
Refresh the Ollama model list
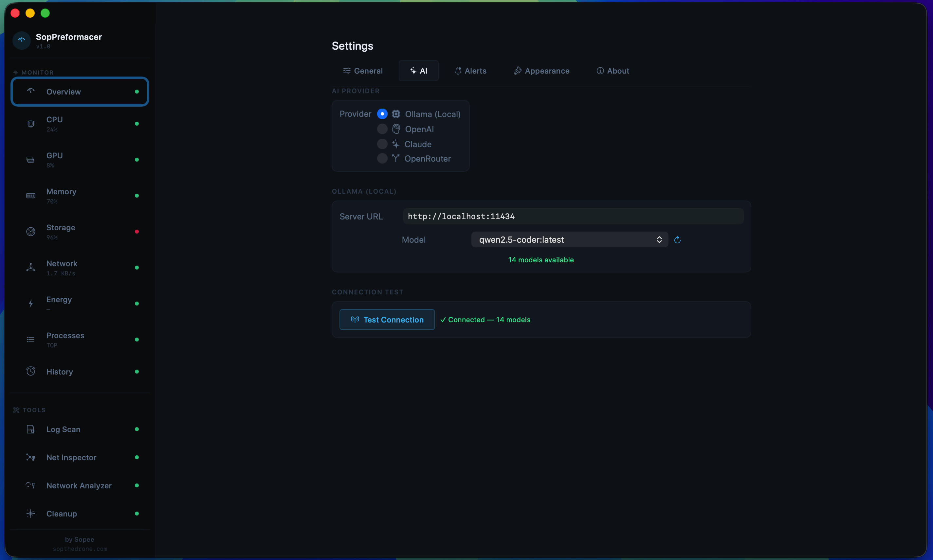[x=677, y=240]
